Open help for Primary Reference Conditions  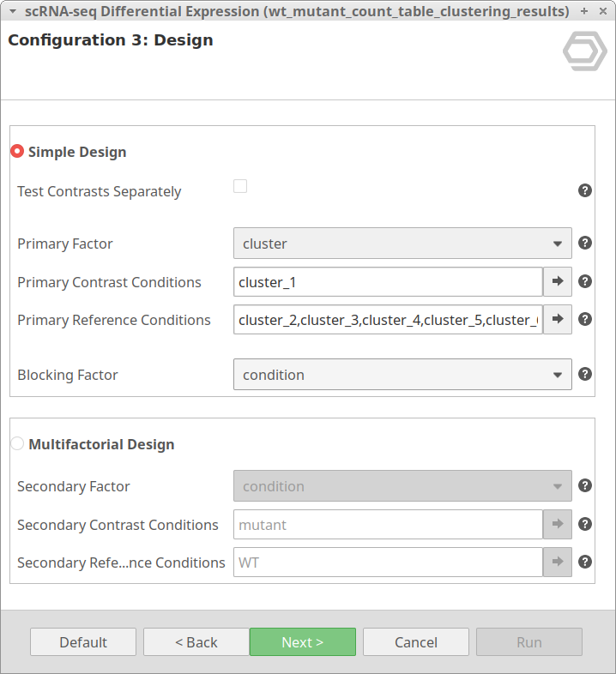click(585, 319)
